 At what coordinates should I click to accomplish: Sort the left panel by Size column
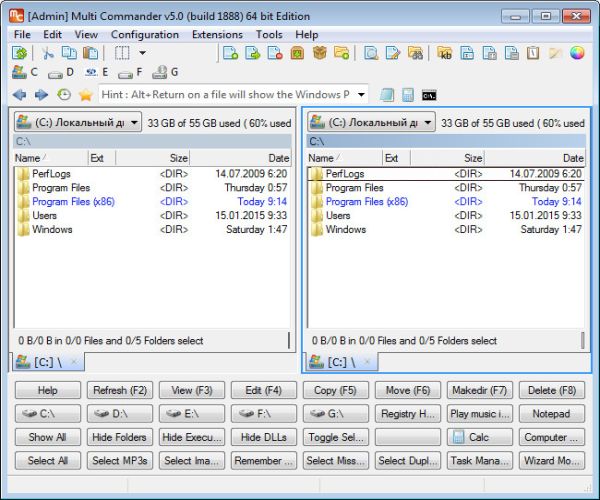[152, 158]
